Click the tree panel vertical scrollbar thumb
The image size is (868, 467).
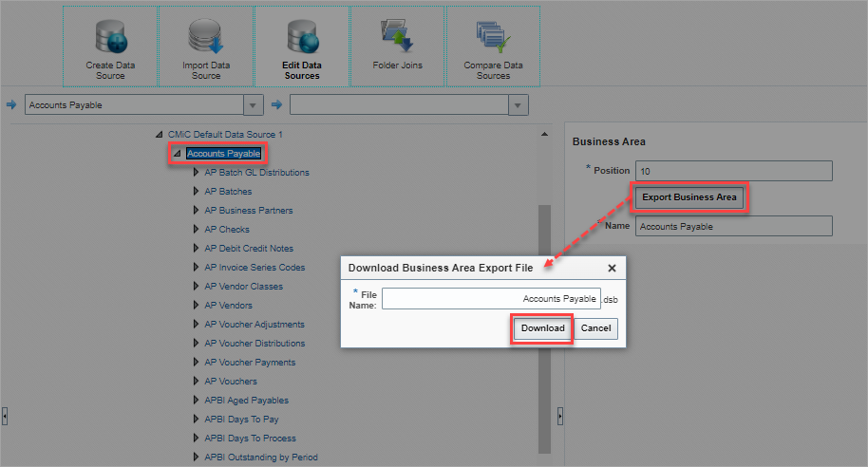(x=545, y=329)
